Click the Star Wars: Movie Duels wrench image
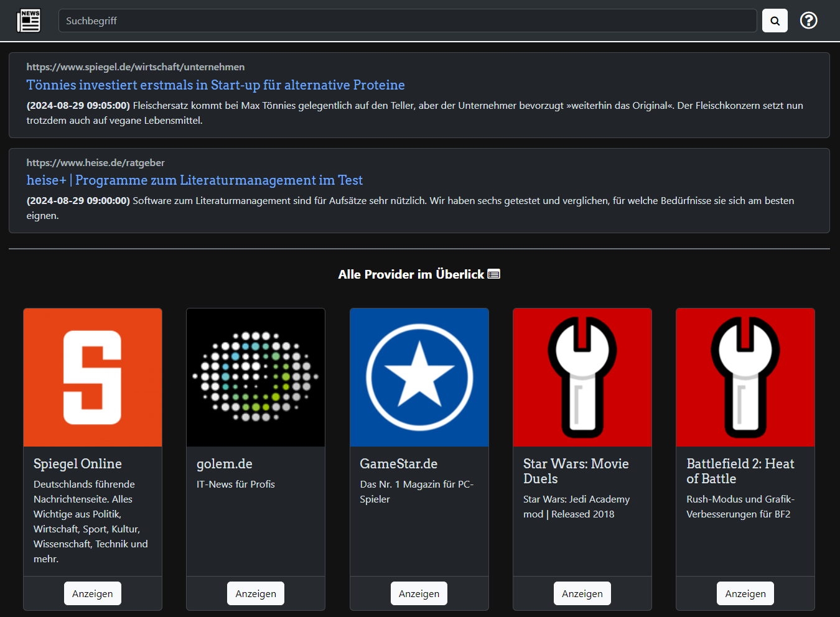 582,378
